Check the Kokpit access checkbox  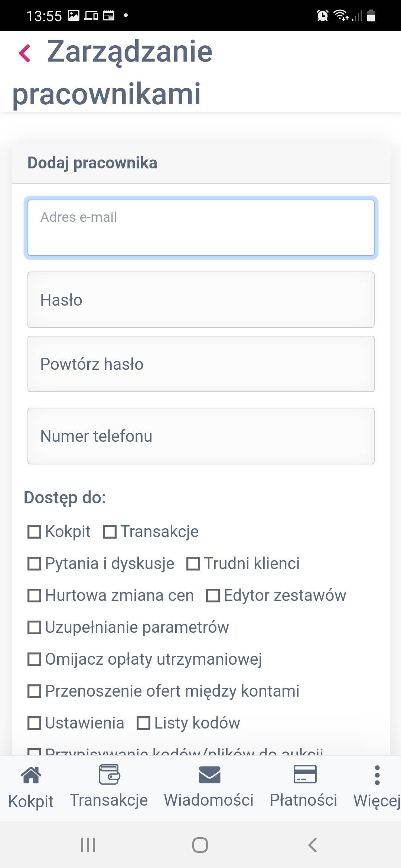click(x=35, y=532)
